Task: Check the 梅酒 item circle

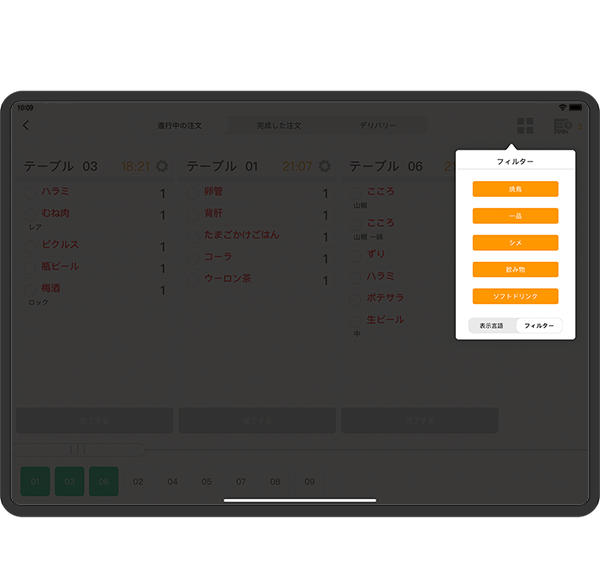Action: tap(30, 290)
